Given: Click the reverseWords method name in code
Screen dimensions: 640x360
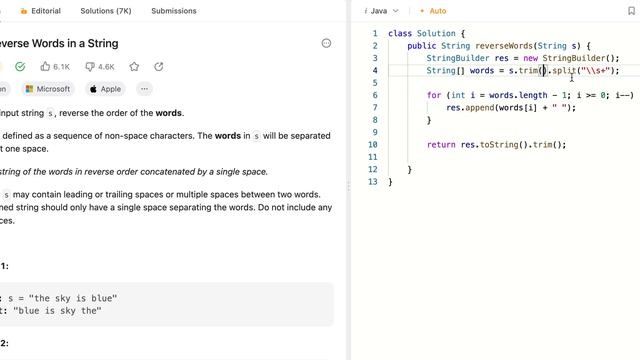Looking at the screenshot, I should 504,46.
